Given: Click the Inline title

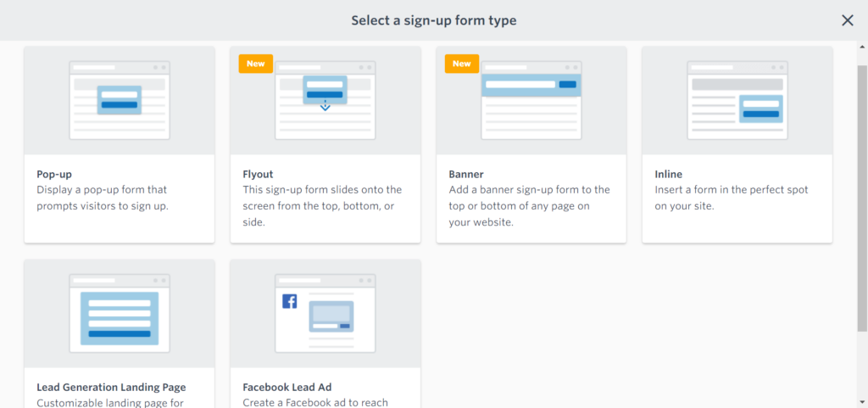Looking at the screenshot, I should [x=668, y=175].
